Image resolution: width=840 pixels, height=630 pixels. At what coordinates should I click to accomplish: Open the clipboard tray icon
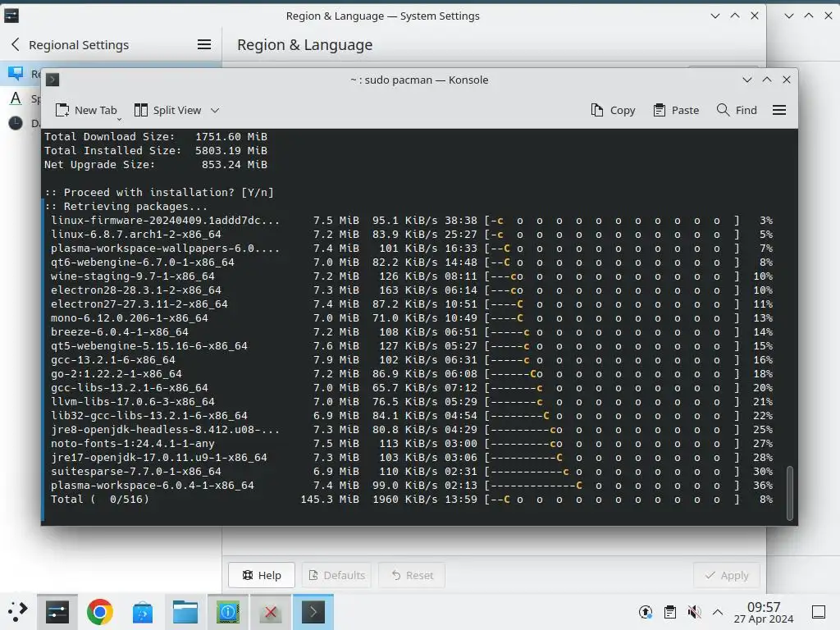coord(669,612)
